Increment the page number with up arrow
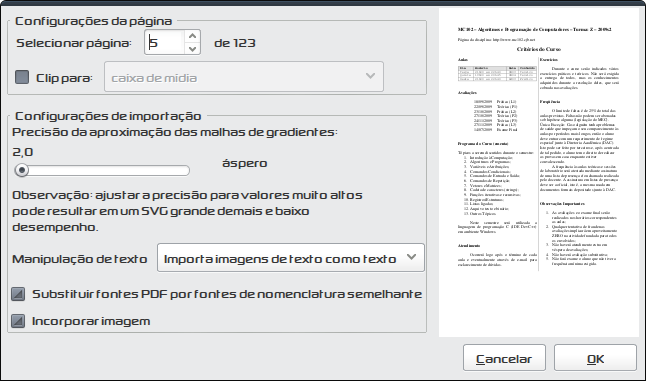Screen dimensions: 646x381 [192, 36]
